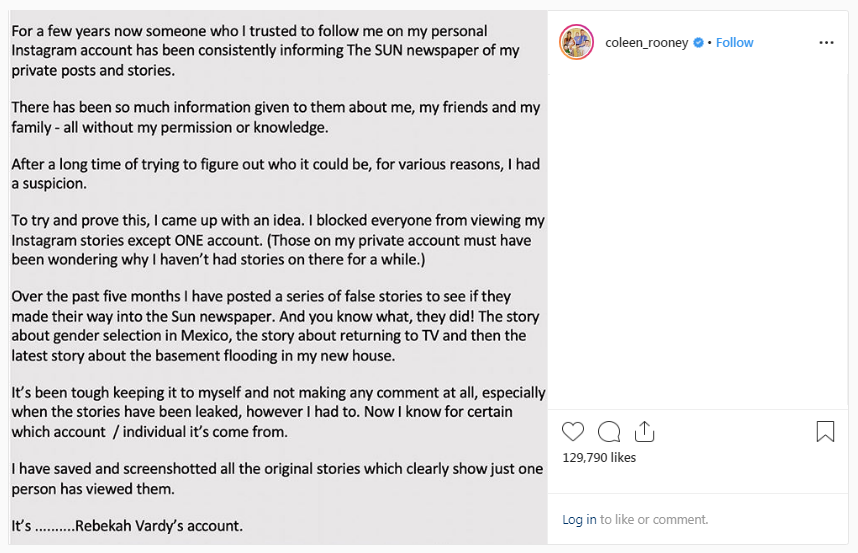Click the "I have saved and screenshotted" paragraph
The image size is (858, 553).
pyautogui.click(x=277, y=479)
